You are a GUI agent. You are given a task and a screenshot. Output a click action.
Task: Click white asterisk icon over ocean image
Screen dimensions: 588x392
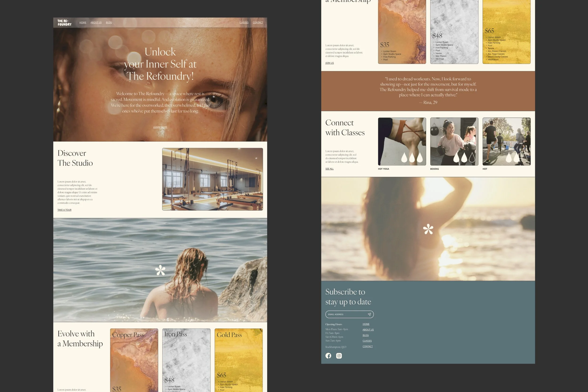[160, 270]
